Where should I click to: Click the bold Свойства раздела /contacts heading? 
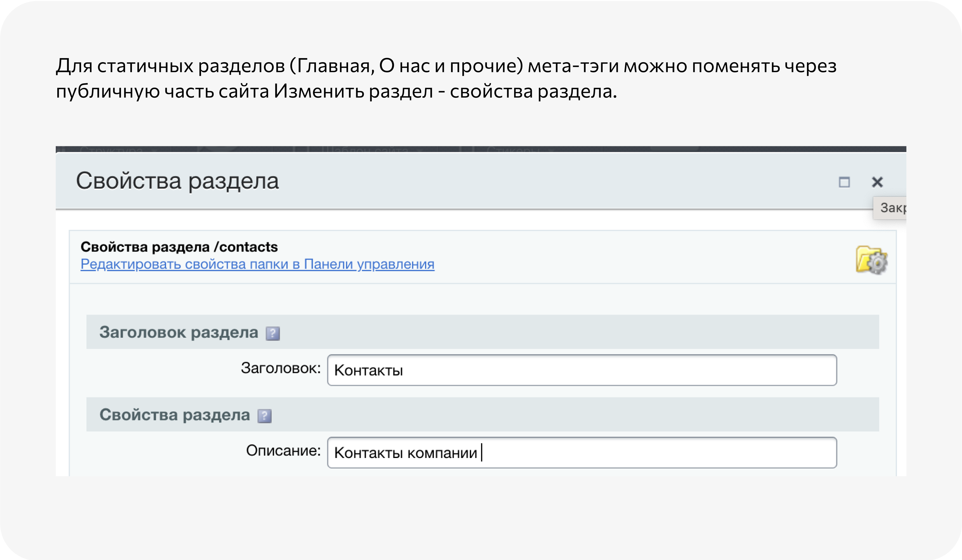tap(179, 247)
